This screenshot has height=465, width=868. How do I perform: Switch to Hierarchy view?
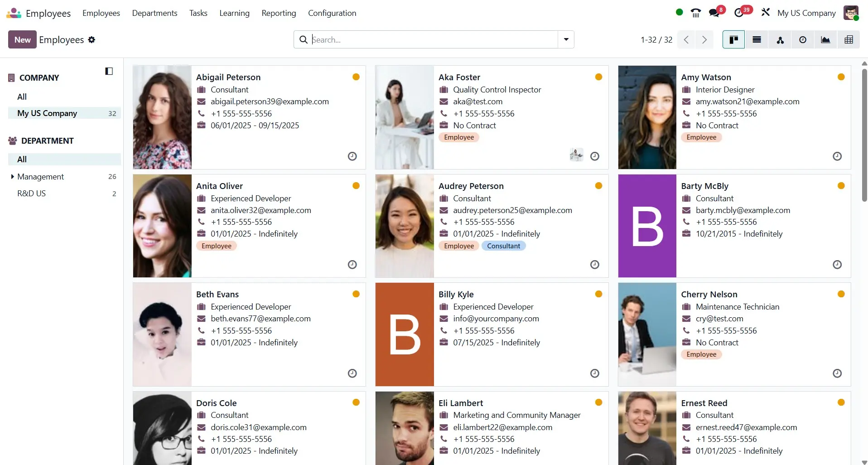[x=780, y=40]
